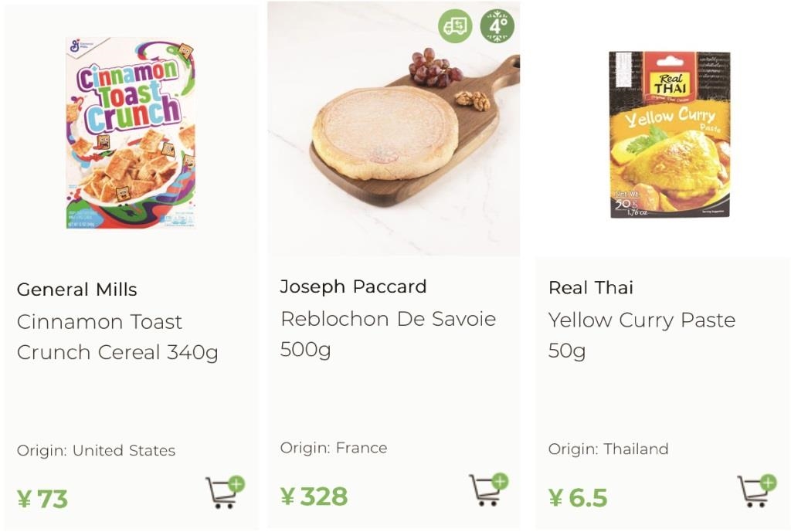Screen dimensions: 791x532
Task: Open Yellow Curry Paste 50g title
Action: 642,335
